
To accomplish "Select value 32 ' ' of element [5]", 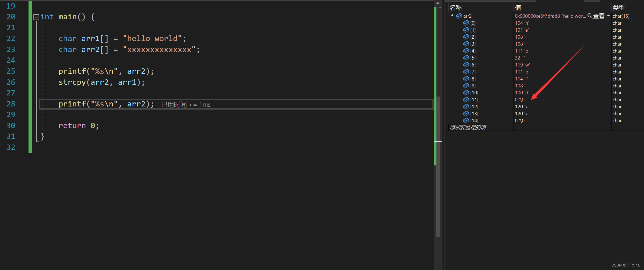I will [x=520, y=58].
